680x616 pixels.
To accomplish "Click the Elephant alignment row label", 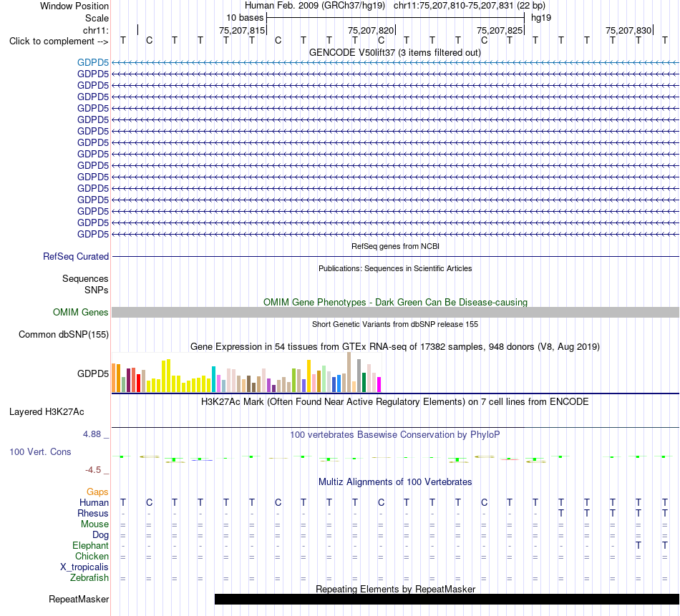I will coord(90,545).
